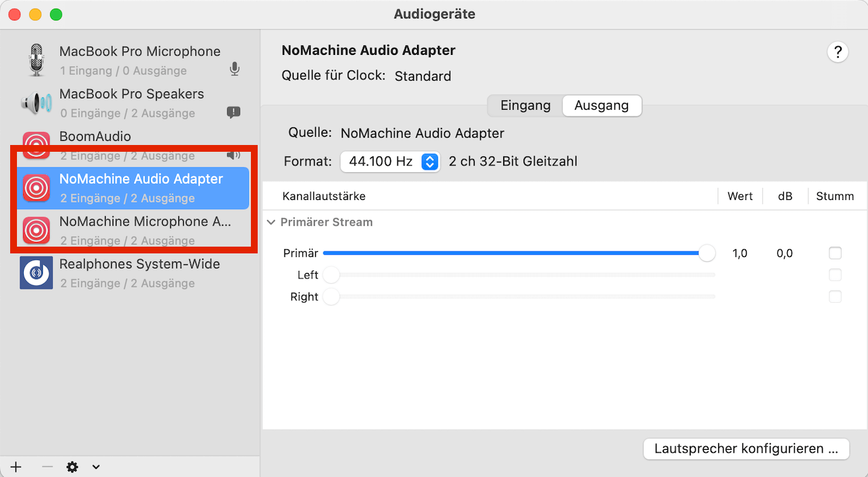Toggle mute for the Primär channel
This screenshot has height=477, width=868.
pos(835,253)
